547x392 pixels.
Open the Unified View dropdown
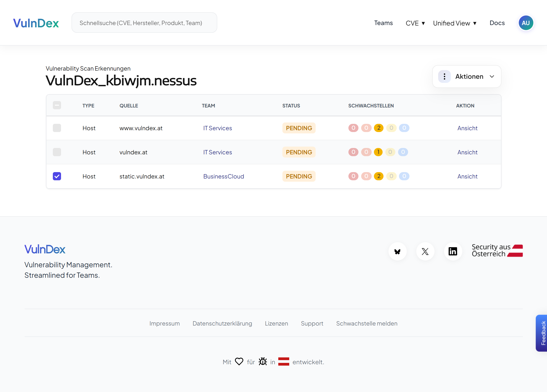pos(454,23)
